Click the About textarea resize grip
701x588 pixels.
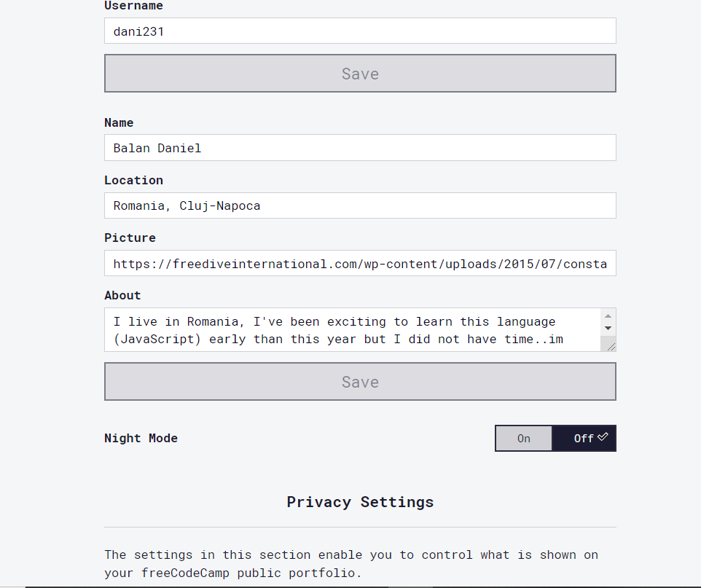click(611, 347)
